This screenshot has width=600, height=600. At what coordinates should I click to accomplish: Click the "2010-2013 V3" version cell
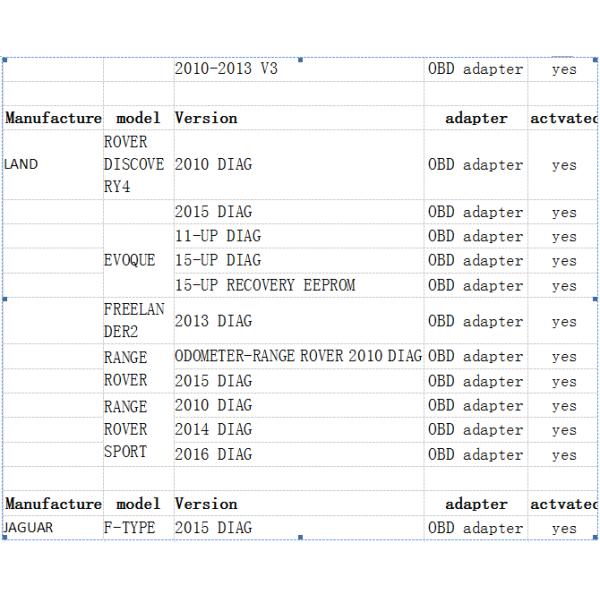pyautogui.click(x=226, y=69)
